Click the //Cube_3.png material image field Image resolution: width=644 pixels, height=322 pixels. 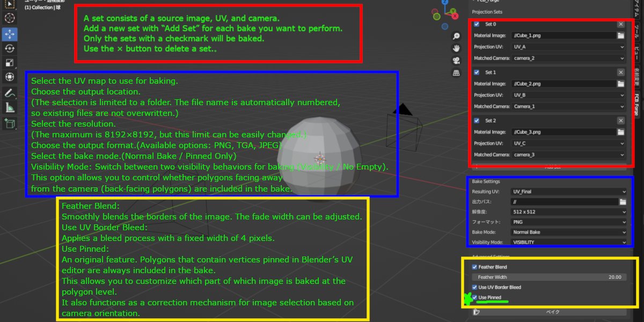click(x=563, y=132)
